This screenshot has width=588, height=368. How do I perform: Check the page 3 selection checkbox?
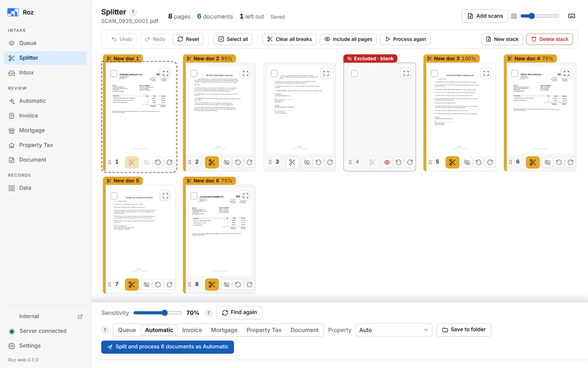click(x=274, y=74)
